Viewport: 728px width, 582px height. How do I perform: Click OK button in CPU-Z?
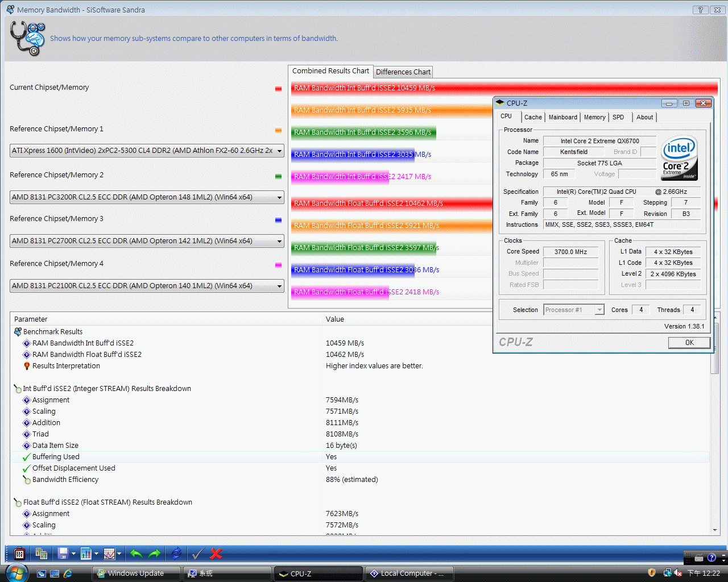pyautogui.click(x=689, y=343)
